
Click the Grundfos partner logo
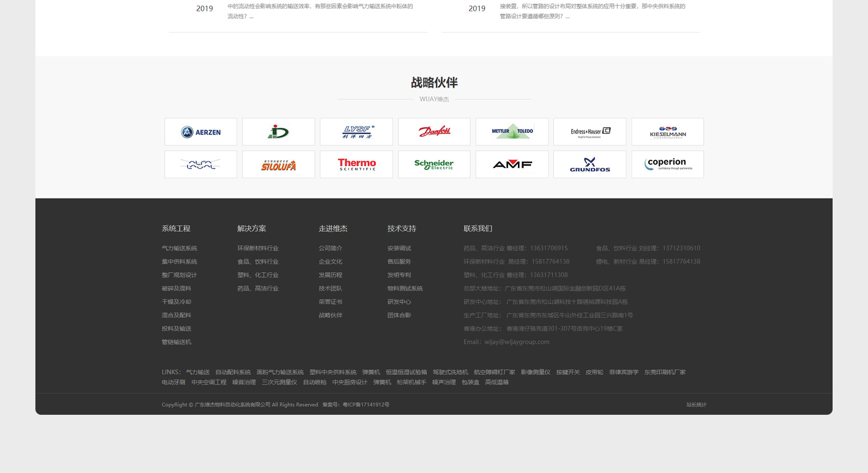589,164
